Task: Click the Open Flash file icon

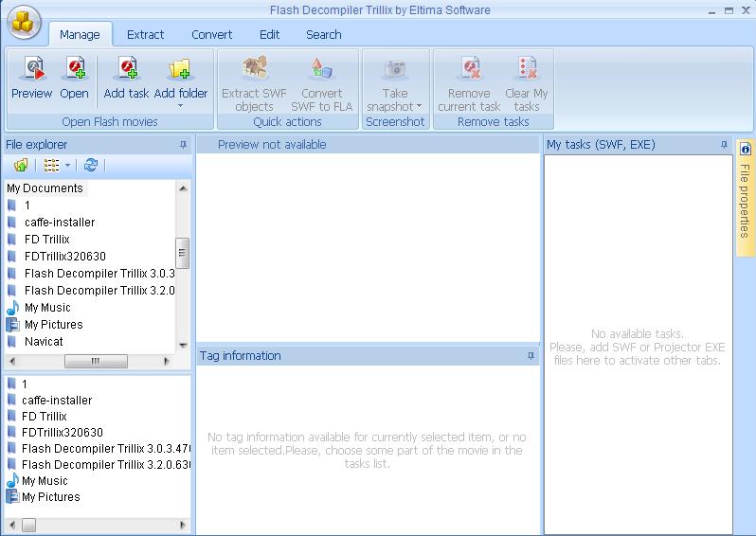Action: (x=75, y=68)
